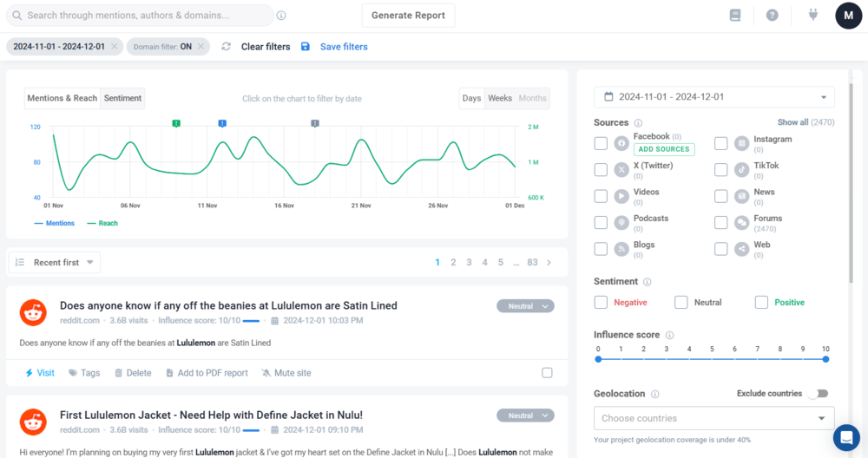This screenshot has width=868, height=458.
Task: Click Mute site on the beanies mention
Action: click(286, 373)
